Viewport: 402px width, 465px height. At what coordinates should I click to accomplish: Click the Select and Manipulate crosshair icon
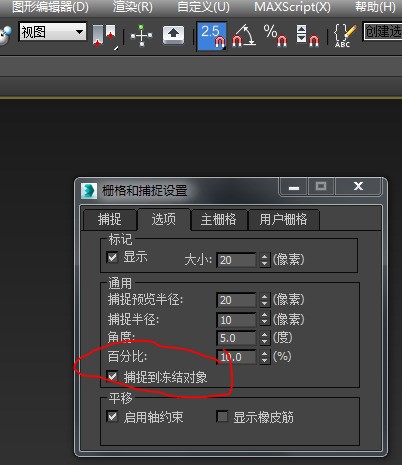(x=142, y=36)
